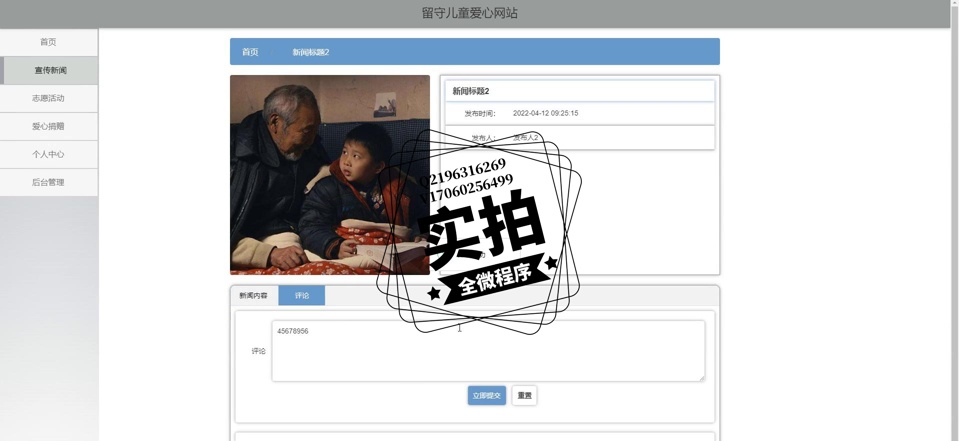Open 个人中心 from the sidebar
The height and width of the screenshot is (441, 959).
[48, 154]
